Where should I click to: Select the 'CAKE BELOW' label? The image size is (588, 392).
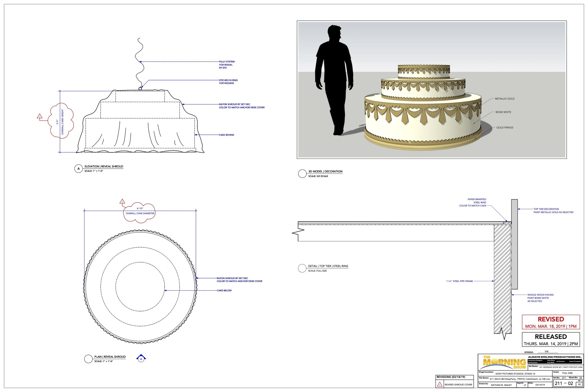tap(224, 290)
